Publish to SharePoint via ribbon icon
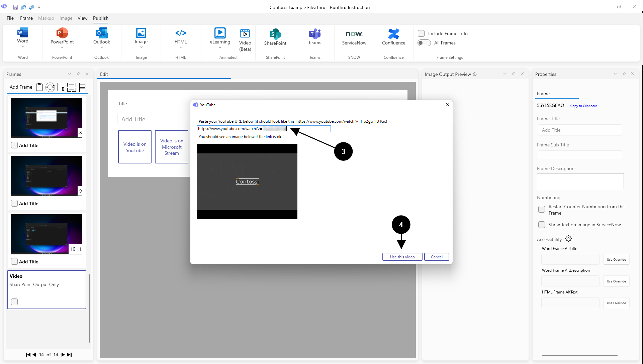Image resolution: width=643 pixels, height=364 pixels. 275,34
